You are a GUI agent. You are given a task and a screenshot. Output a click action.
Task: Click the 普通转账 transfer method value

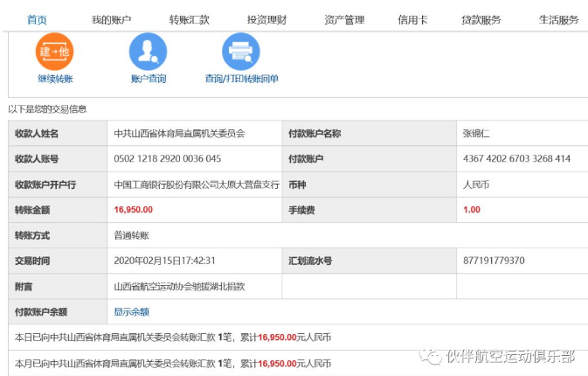click(132, 235)
